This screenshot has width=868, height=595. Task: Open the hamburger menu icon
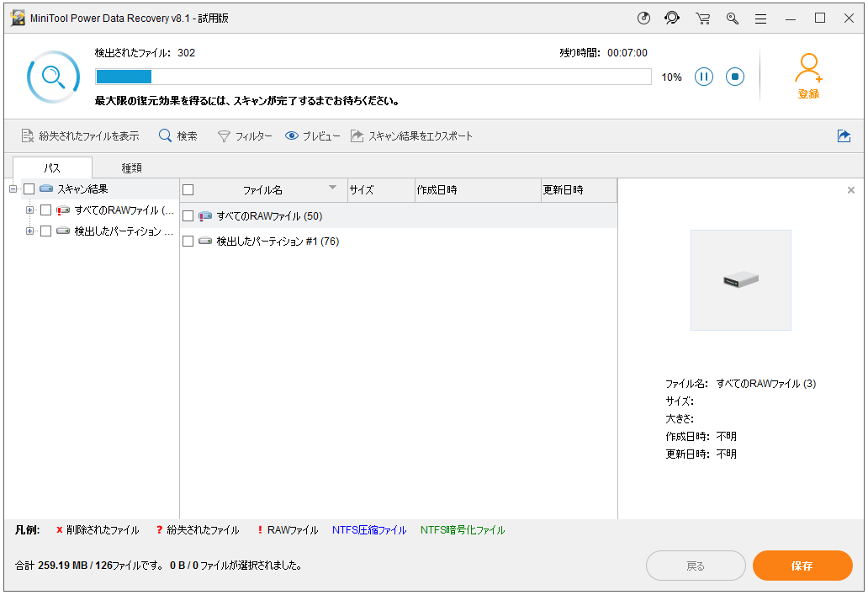(x=761, y=19)
